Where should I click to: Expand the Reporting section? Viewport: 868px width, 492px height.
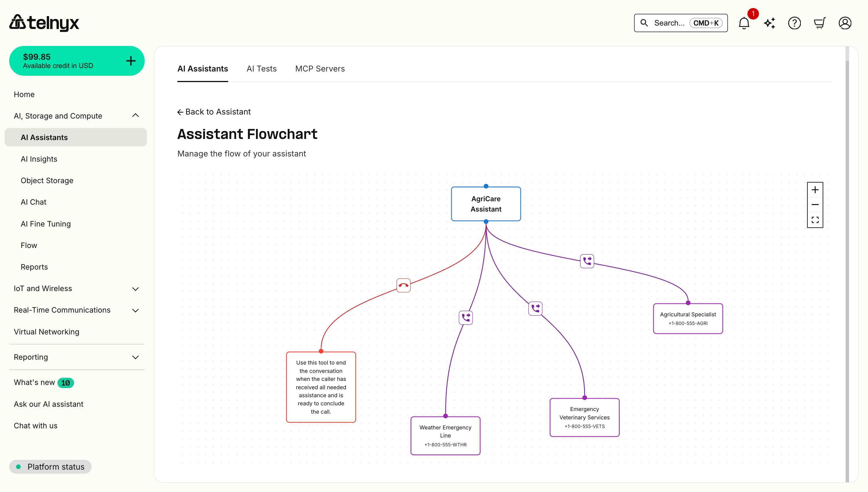click(x=135, y=357)
